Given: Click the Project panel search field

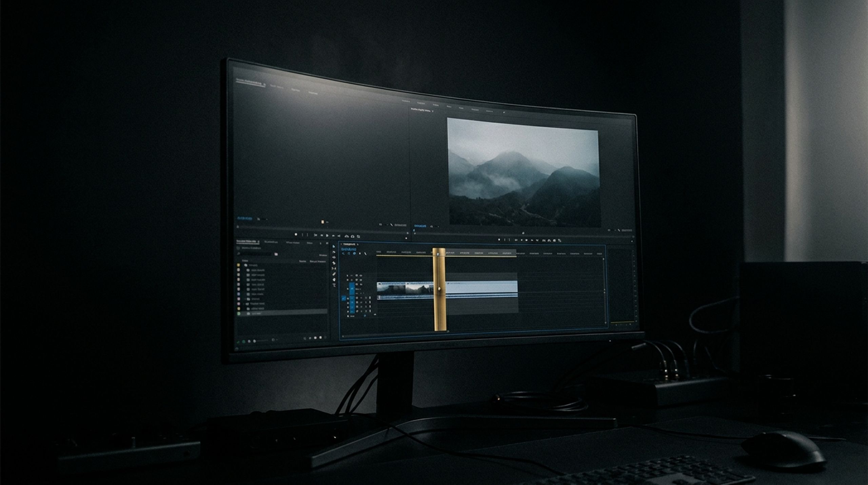Looking at the screenshot, I should point(256,254).
